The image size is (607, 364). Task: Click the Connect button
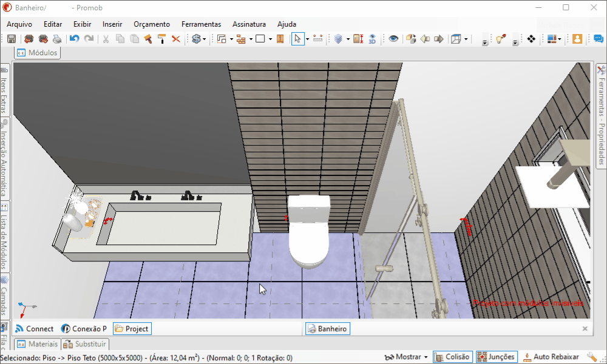point(34,329)
